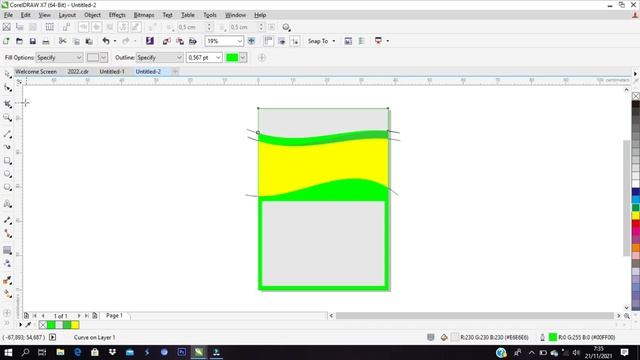Select the Parallel Dimension tool
640x360 pixels.
pos(7,220)
